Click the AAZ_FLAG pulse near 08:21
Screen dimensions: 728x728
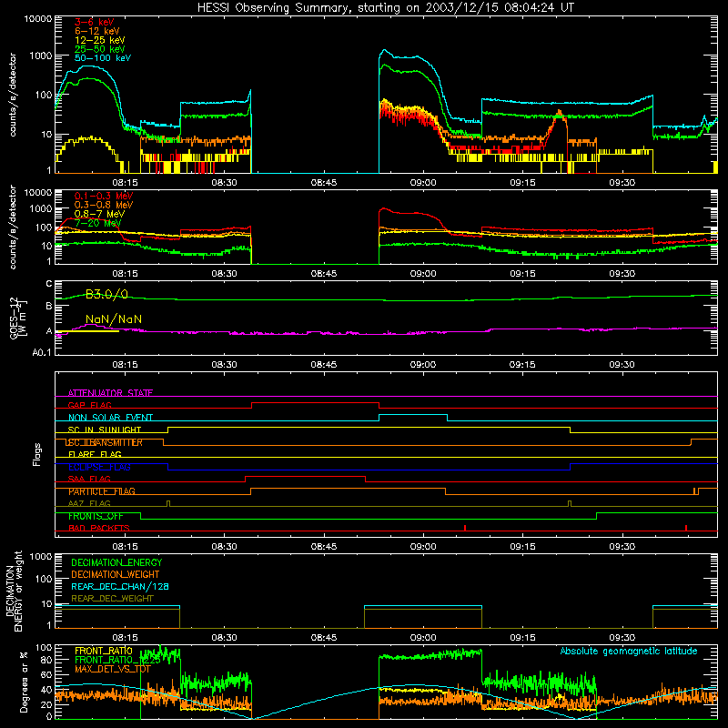[x=168, y=504]
